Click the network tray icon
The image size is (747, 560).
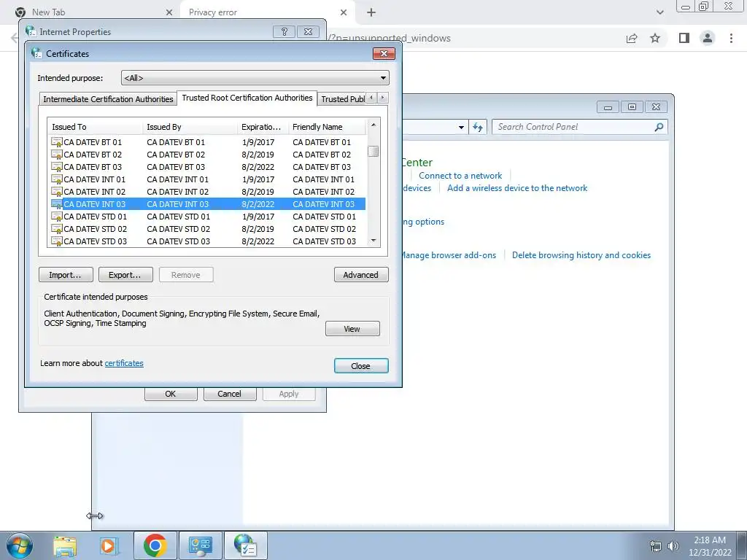[656, 546]
